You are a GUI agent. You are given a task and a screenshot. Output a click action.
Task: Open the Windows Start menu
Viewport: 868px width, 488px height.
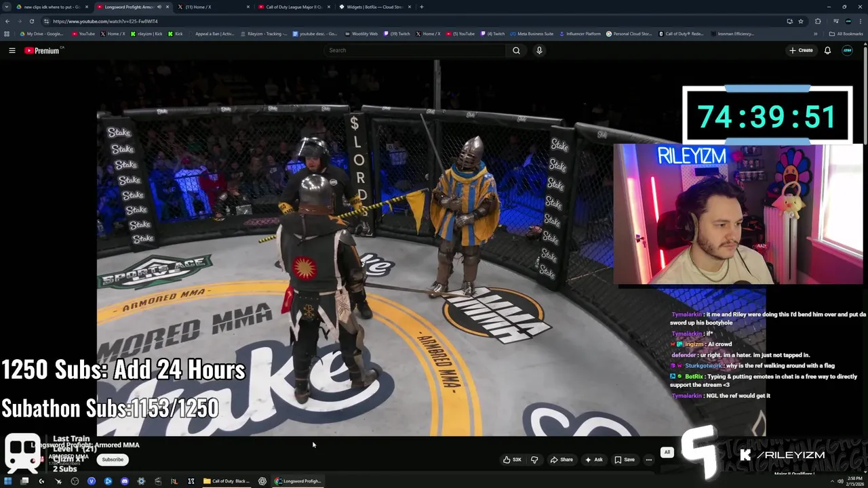(x=8, y=481)
